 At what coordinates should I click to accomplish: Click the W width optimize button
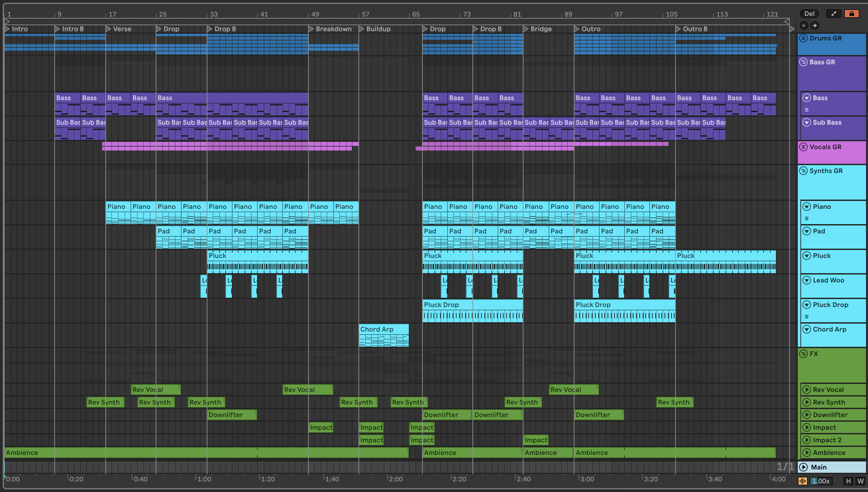[860, 481]
